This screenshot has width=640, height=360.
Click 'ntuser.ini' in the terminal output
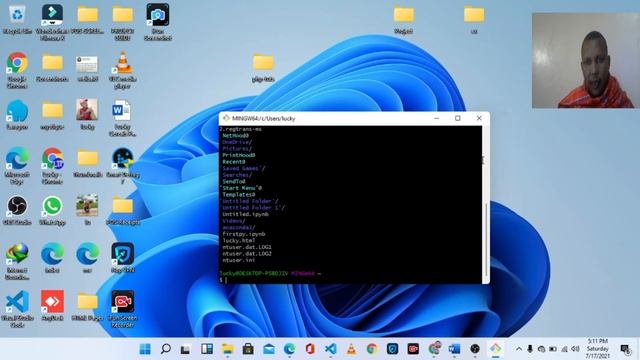click(239, 260)
